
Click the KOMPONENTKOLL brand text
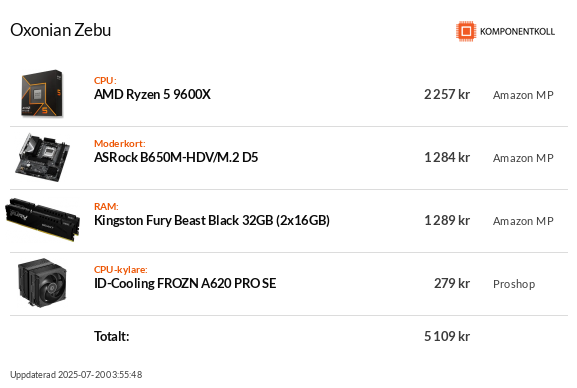(x=517, y=32)
